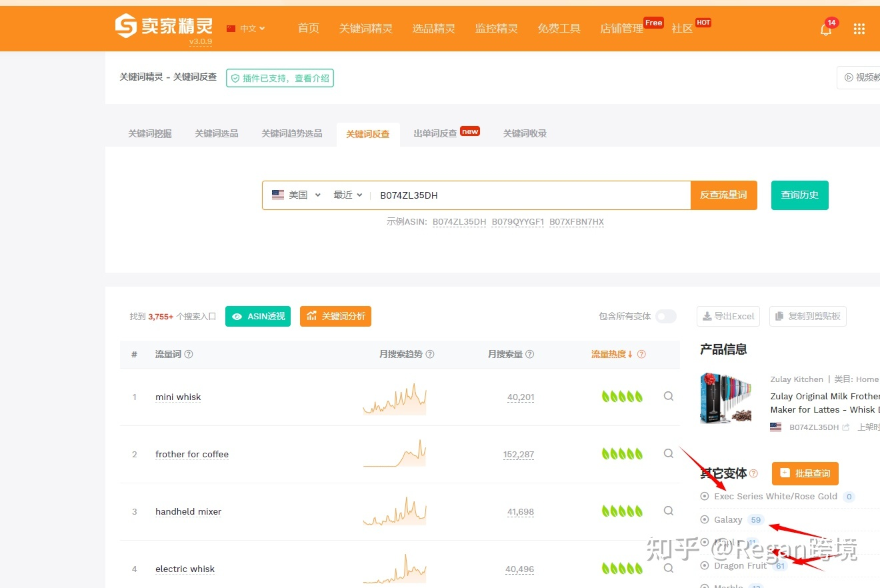880x588 pixels.
Task: Open the 最近 time range dropdown
Action: coord(347,195)
